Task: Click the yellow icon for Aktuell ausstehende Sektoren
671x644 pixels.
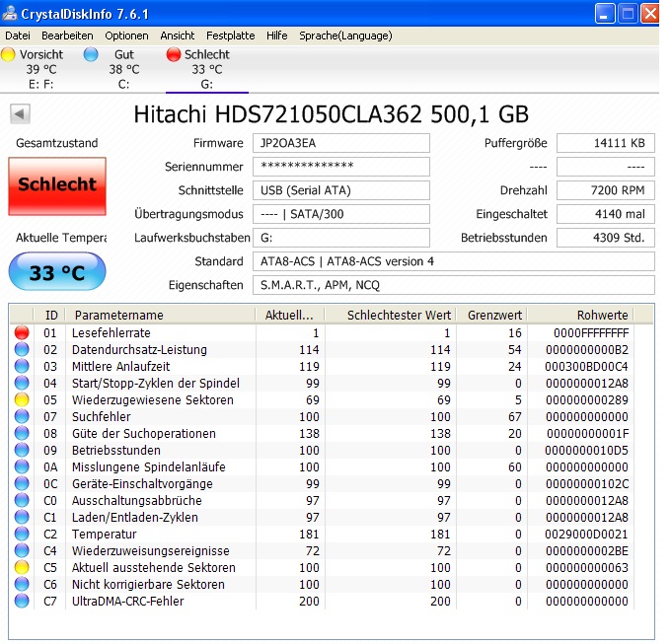Action: pos(22,567)
